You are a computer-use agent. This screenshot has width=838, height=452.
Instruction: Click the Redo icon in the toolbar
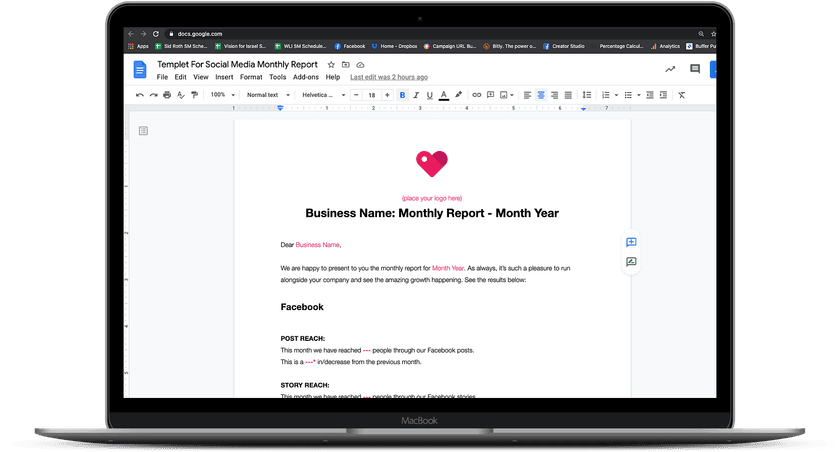coord(153,95)
